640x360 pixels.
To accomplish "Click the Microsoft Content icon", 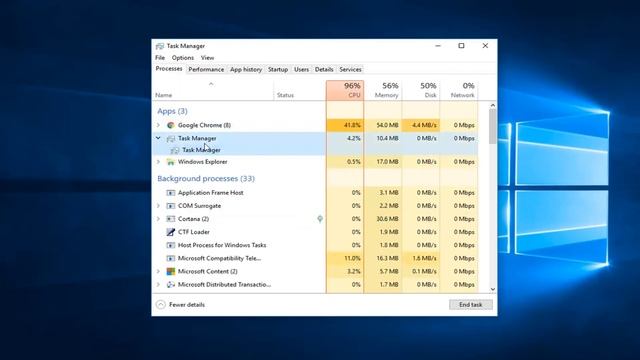I will [171, 271].
